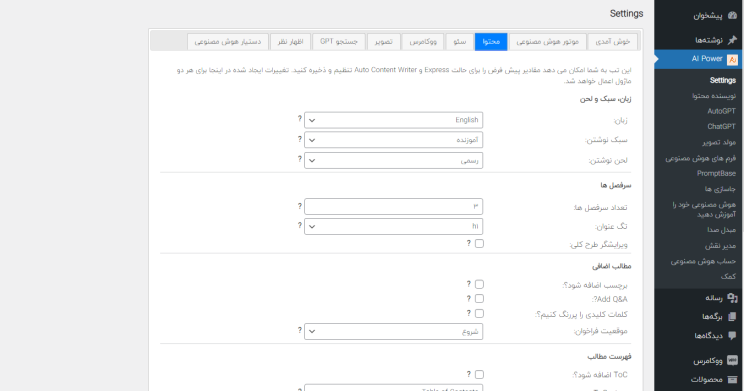Switch to the سئو tab

point(459,42)
